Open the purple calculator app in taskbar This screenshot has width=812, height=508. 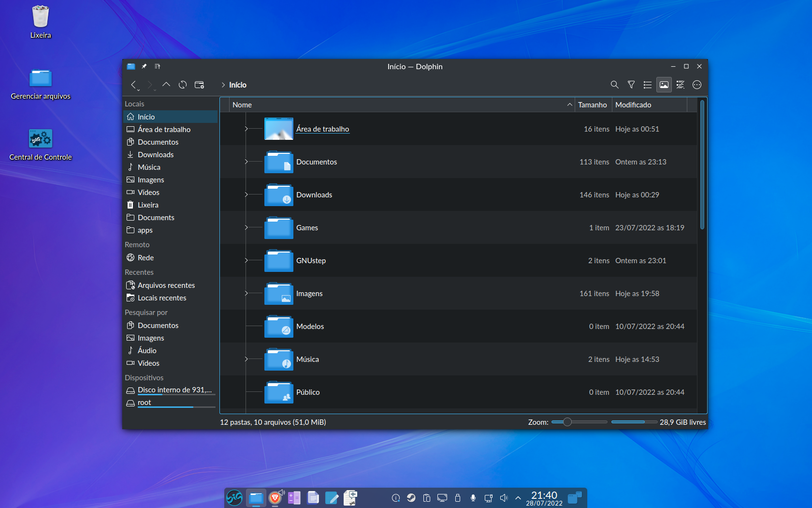(x=294, y=497)
